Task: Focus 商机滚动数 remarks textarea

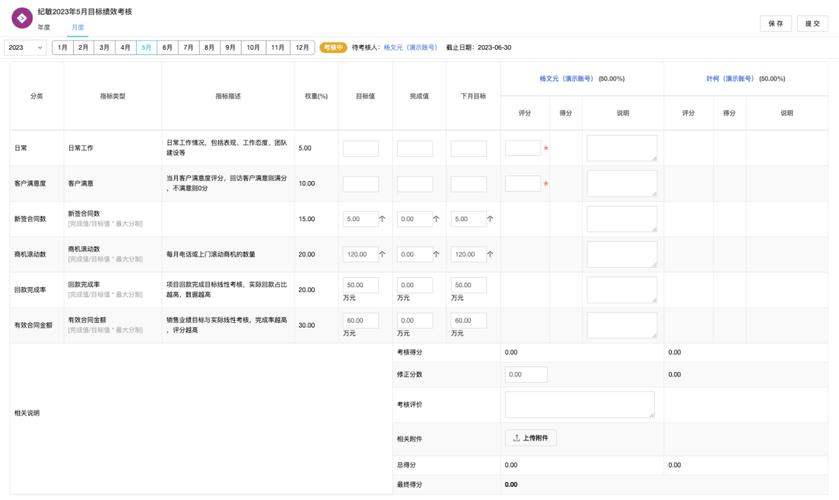Action: tap(622, 254)
